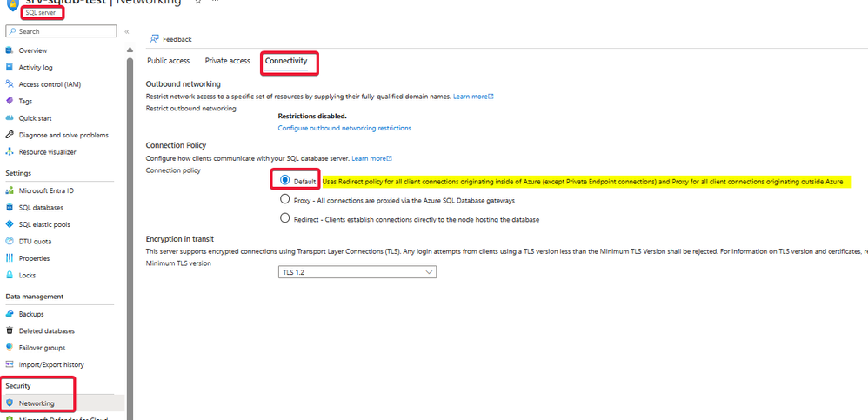The width and height of the screenshot is (868, 420).
Task: Select the Proxy connection policy radio
Action: pos(285,198)
